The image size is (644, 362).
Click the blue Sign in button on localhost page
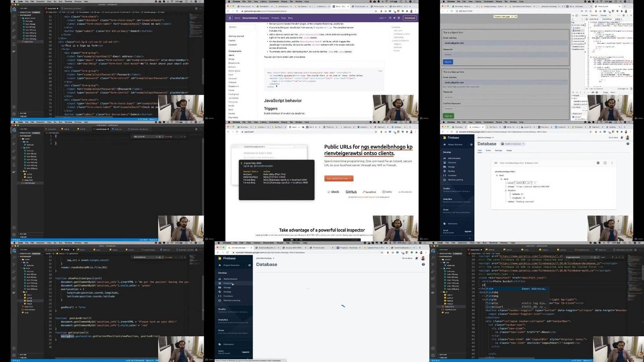pyautogui.click(x=448, y=62)
